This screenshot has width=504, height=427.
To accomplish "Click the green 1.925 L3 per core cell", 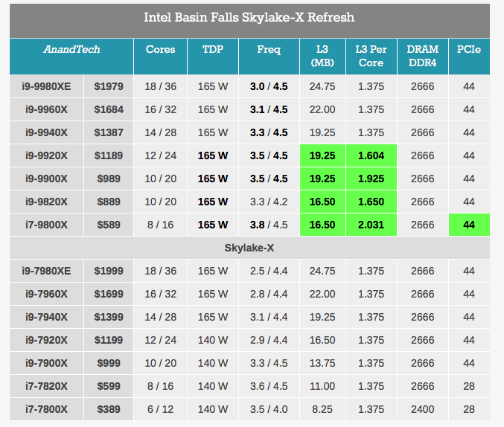I will pyautogui.click(x=371, y=179).
